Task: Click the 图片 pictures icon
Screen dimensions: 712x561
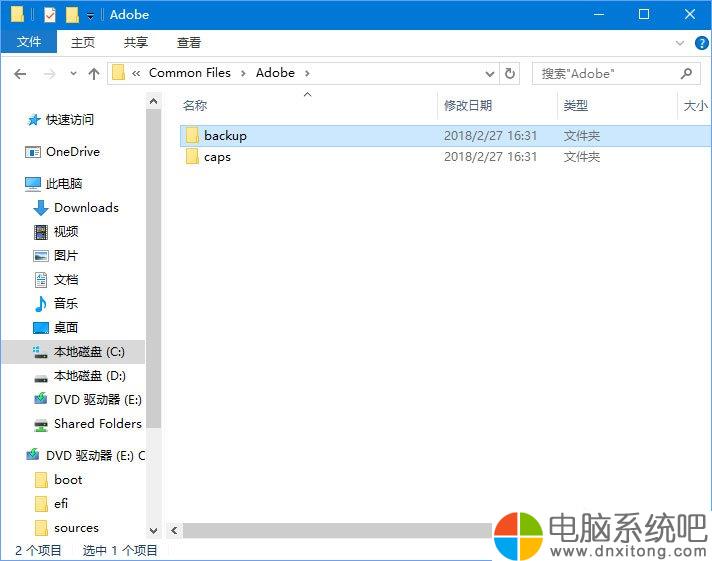Action: coord(41,256)
